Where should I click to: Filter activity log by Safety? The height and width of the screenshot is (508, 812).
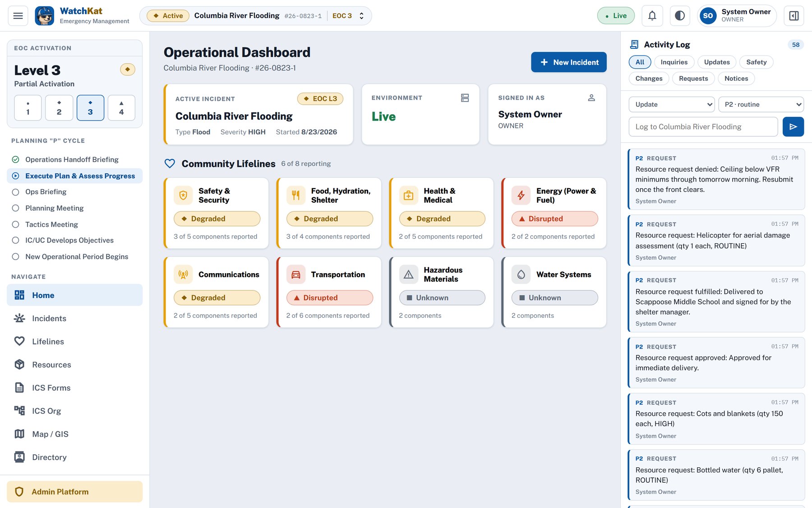pos(756,62)
